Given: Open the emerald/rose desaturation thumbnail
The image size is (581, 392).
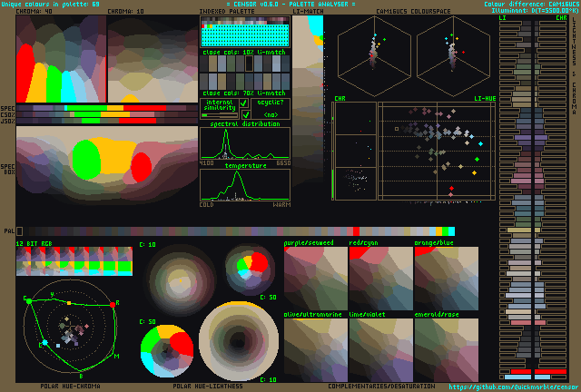Looking at the screenshot, I should click(446, 349).
